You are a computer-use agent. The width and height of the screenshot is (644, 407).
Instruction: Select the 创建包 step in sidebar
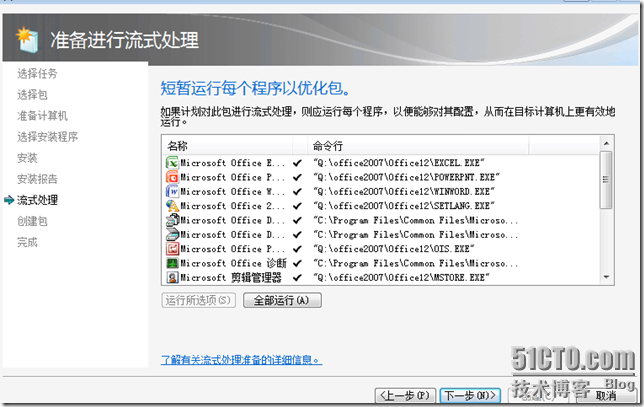32,221
